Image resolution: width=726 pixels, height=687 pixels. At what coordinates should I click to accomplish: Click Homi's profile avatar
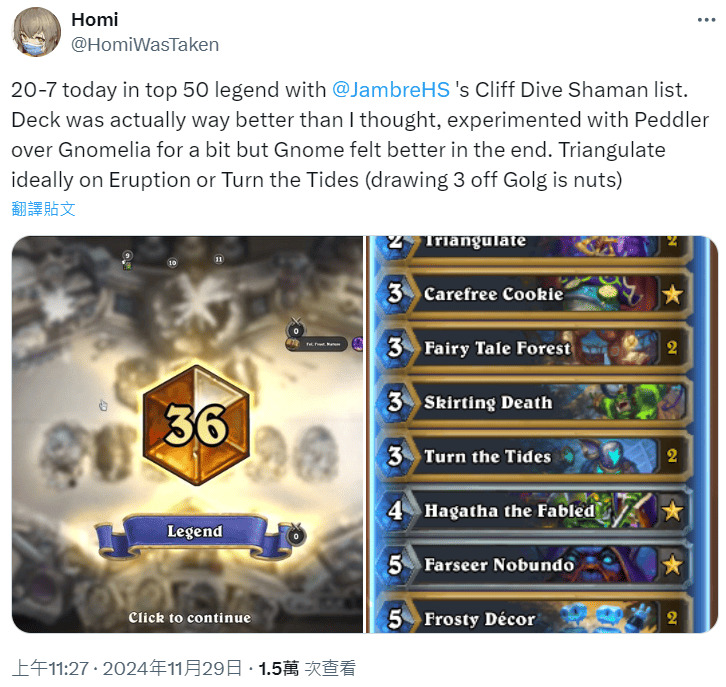[36, 32]
